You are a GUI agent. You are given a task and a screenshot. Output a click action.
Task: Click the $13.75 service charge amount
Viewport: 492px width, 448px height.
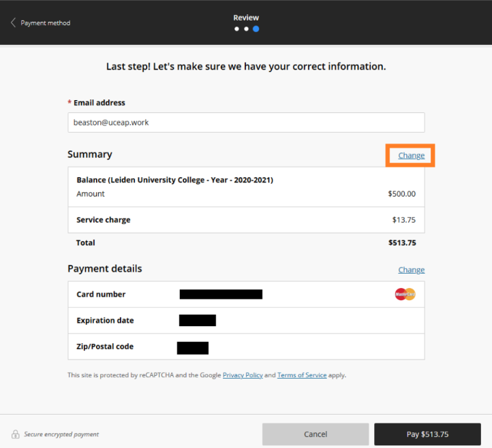click(403, 220)
